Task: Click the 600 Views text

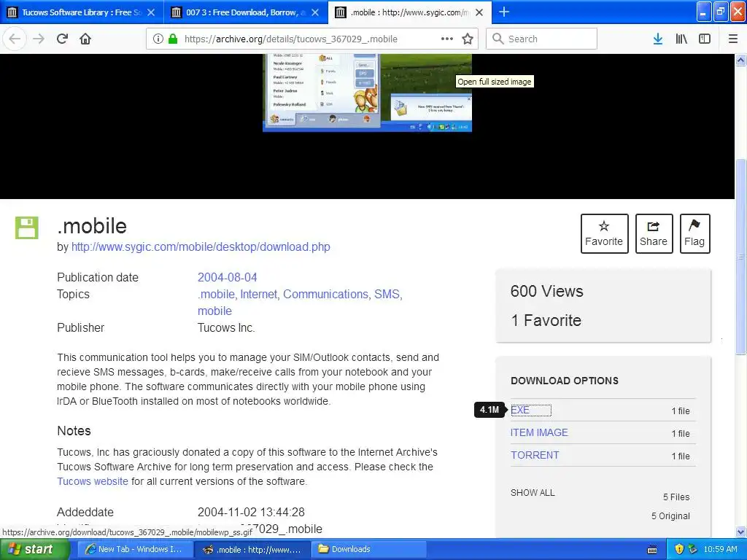Action: [x=546, y=291]
